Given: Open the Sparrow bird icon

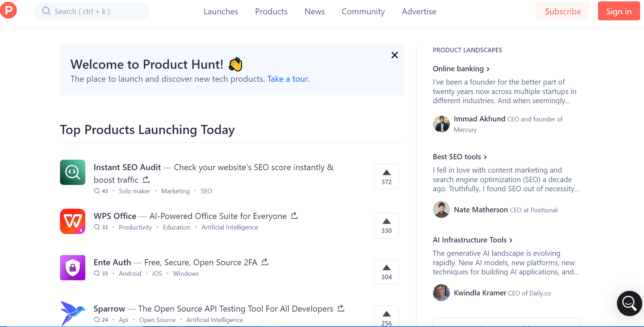Looking at the screenshot, I should [73, 314].
